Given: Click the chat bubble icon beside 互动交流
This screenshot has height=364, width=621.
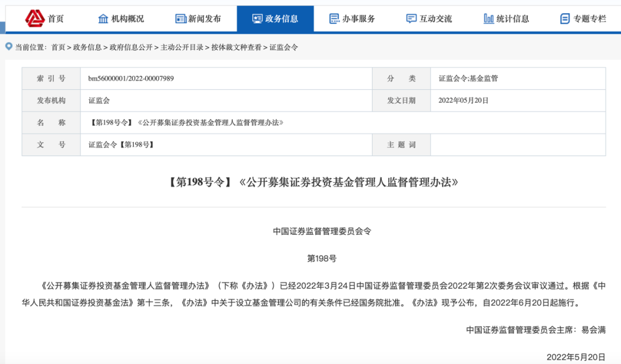Looking at the screenshot, I should click(412, 18).
